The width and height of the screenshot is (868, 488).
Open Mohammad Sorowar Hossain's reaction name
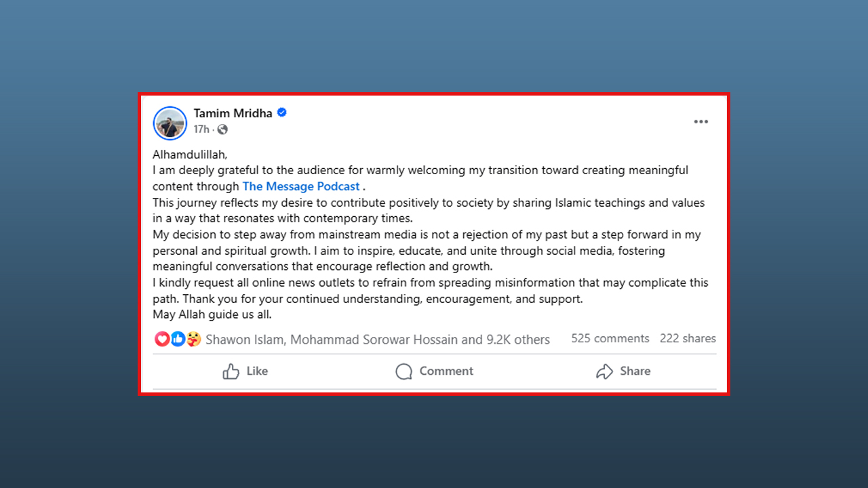(374, 340)
